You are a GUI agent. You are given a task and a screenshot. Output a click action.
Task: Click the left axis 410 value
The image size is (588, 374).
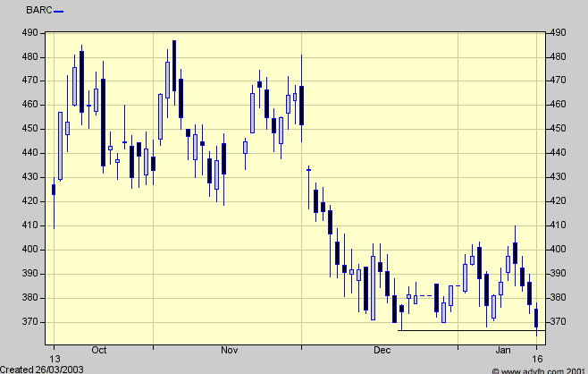tap(30, 225)
